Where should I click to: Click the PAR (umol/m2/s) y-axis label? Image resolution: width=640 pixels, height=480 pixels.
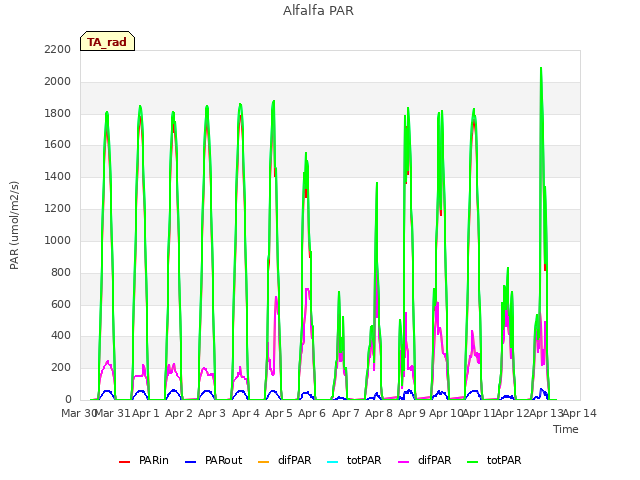click(x=14, y=225)
